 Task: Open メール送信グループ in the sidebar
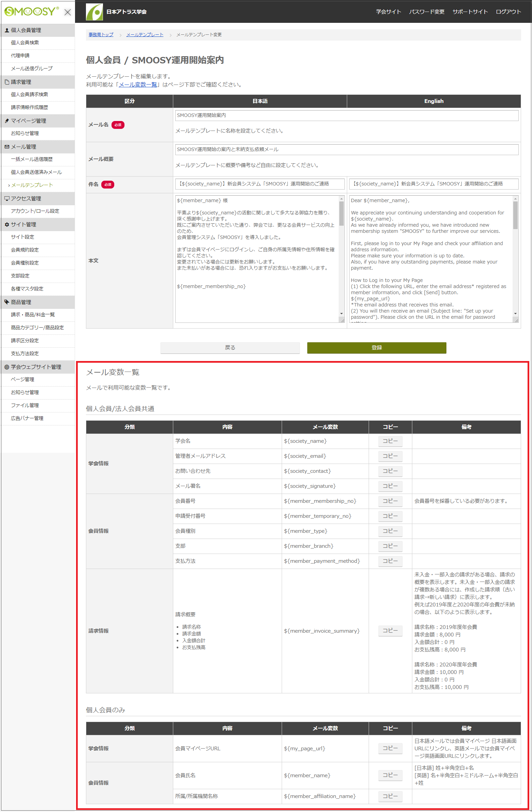(32, 69)
